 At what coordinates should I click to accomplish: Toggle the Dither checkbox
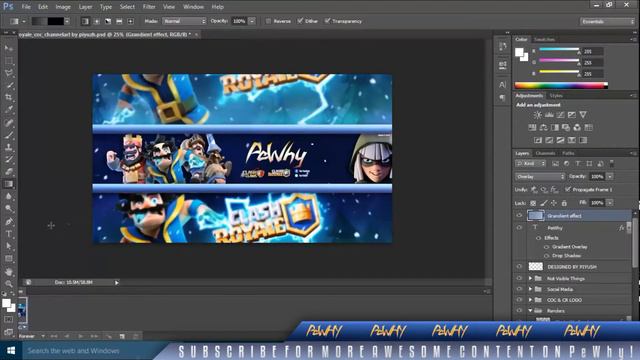(300, 21)
